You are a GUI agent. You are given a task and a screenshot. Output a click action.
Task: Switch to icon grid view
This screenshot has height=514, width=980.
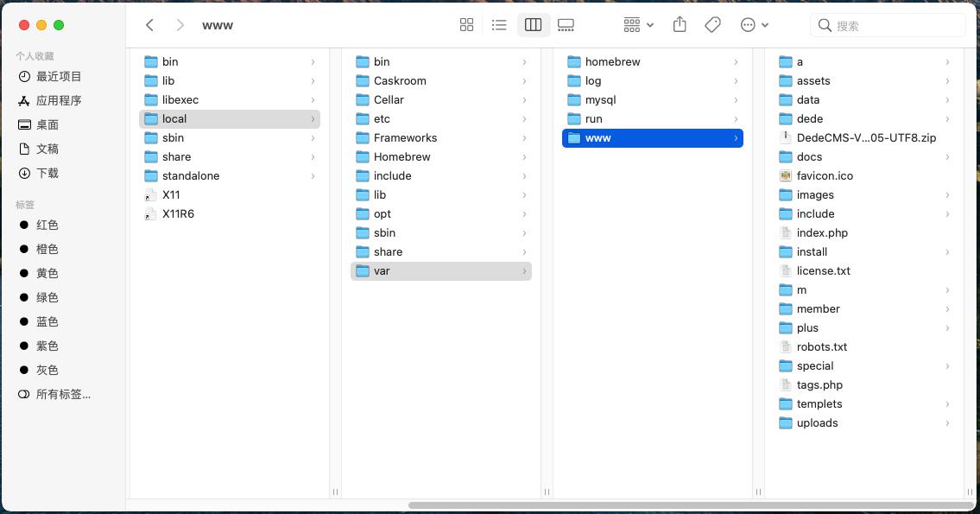click(x=466, y=25)
